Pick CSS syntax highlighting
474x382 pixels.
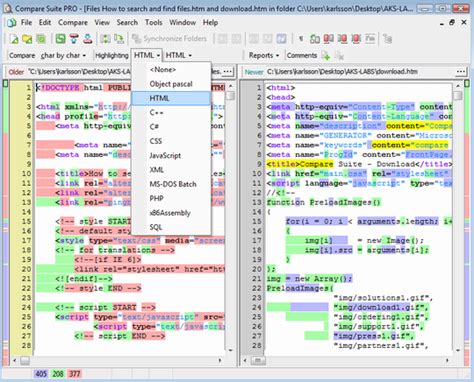[171, 141]
